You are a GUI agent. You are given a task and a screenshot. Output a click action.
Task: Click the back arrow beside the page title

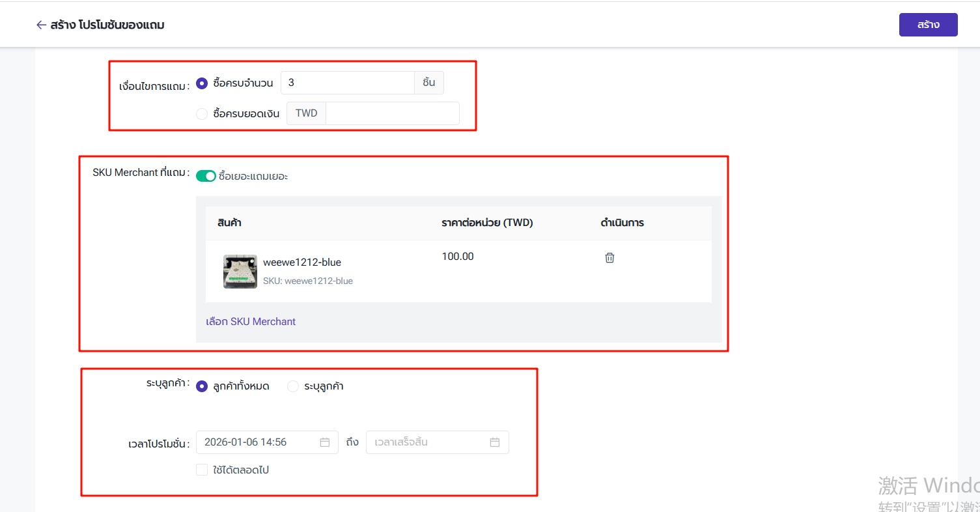coord(41,25)
